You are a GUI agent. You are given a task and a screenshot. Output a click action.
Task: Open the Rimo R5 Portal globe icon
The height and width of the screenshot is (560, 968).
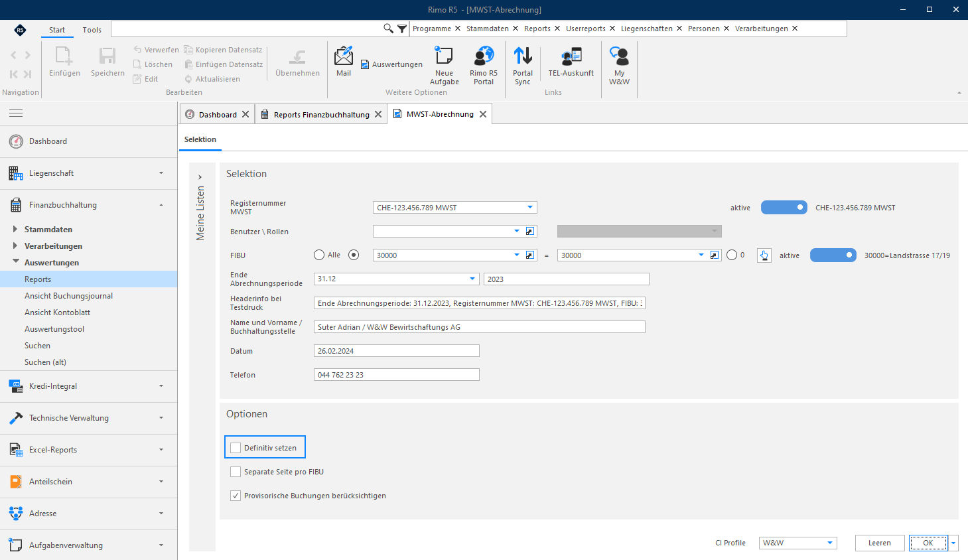pyautogui.click(x=484, y=66)
